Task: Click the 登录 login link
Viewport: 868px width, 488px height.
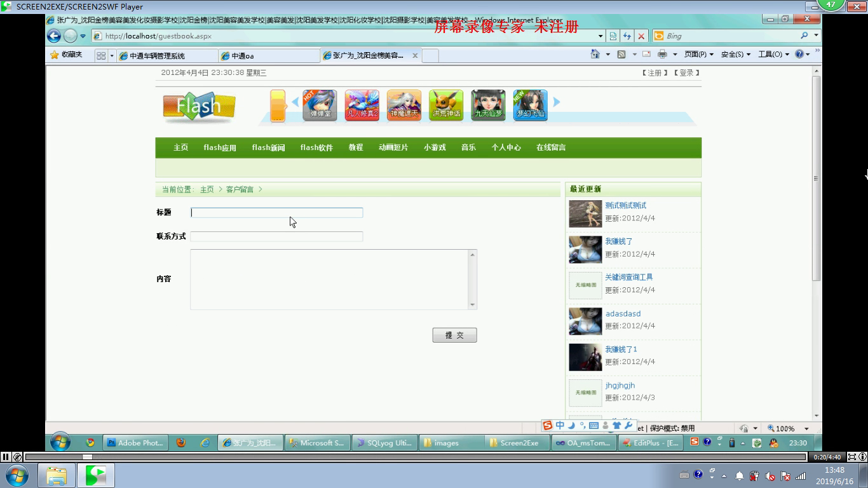Action: 687,73
